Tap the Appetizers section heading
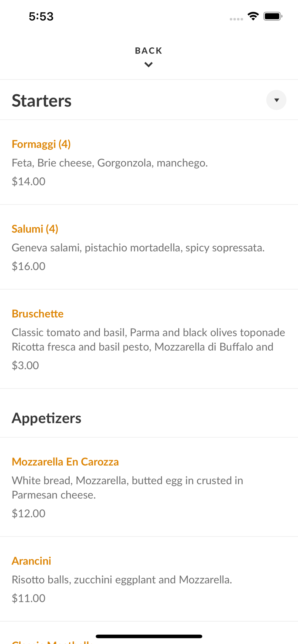This screenshot has width=298, height=644. click(x=46, y=418)
